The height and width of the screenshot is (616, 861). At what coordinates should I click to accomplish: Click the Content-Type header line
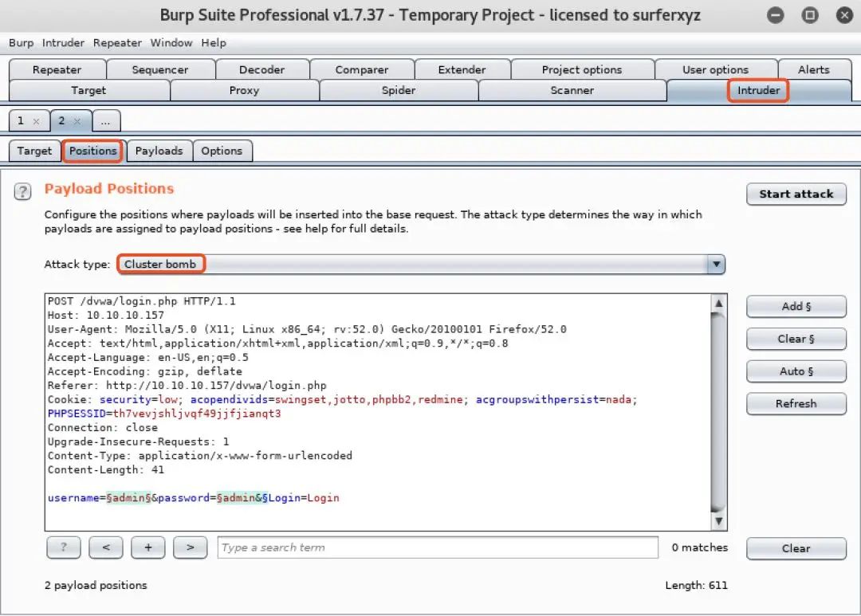(200, 456)
